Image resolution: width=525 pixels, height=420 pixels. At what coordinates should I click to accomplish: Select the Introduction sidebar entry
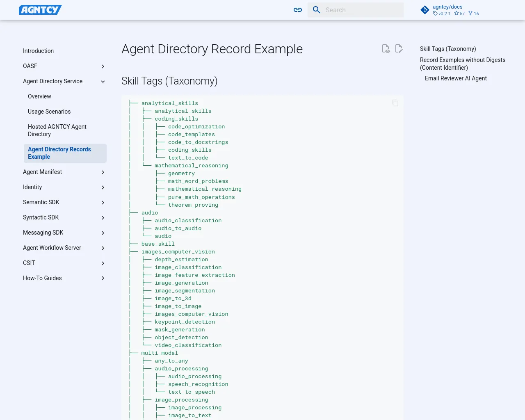(38, 51)
